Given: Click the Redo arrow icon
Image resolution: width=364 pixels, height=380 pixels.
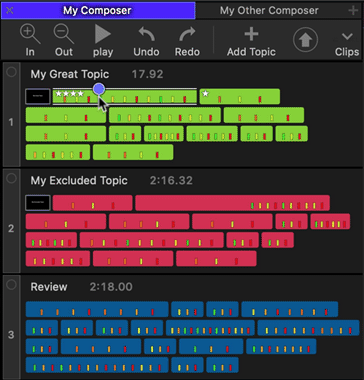Looking at the screenshot, I should click(187, 35).
